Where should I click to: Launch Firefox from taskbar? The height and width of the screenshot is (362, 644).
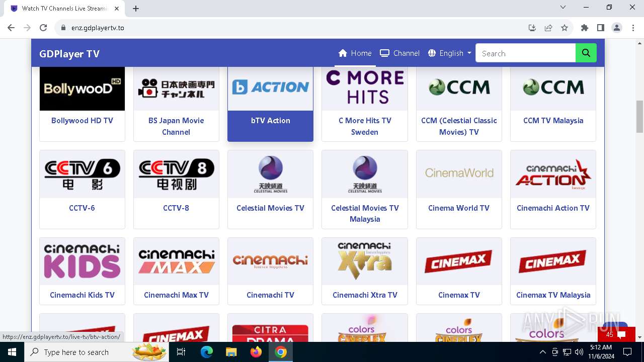click(256, 352)
